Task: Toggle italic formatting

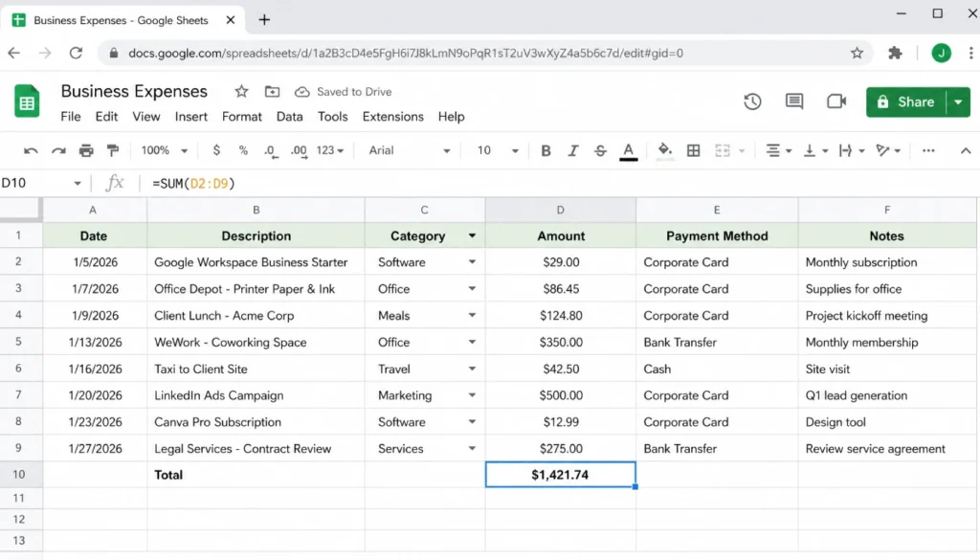Action: 572,150
